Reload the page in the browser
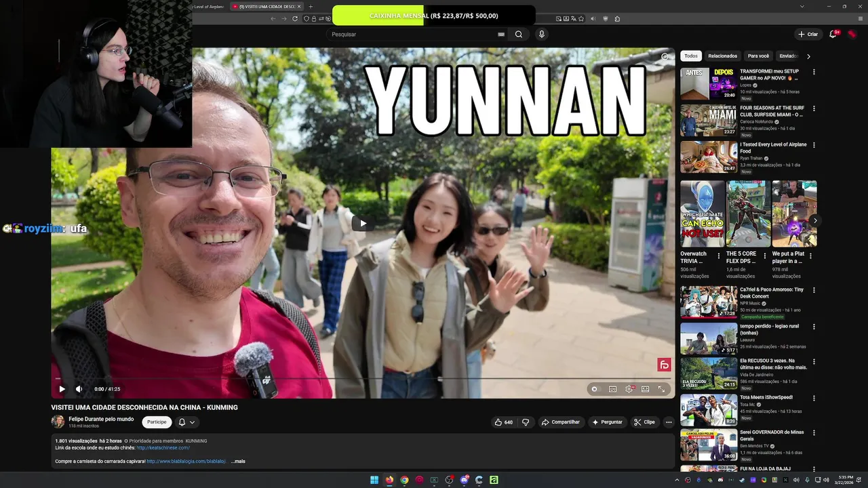The image size is (868, 488). click(295, 18)
